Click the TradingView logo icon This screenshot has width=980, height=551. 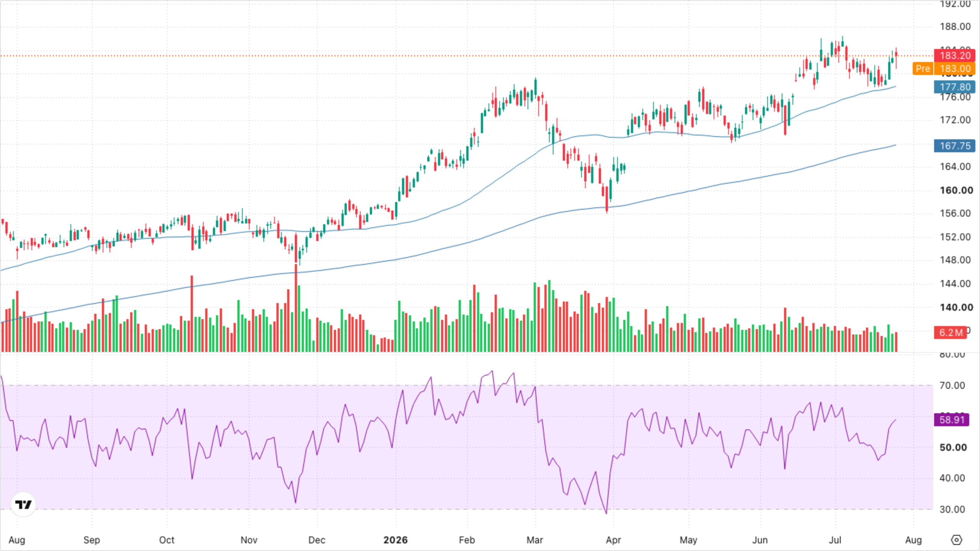(x=23, y=504)
